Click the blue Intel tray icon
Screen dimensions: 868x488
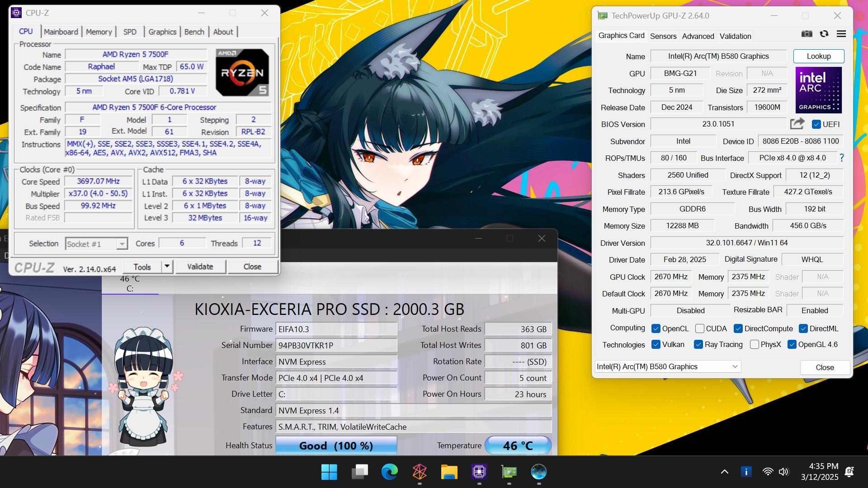click(x=746, y=472)
